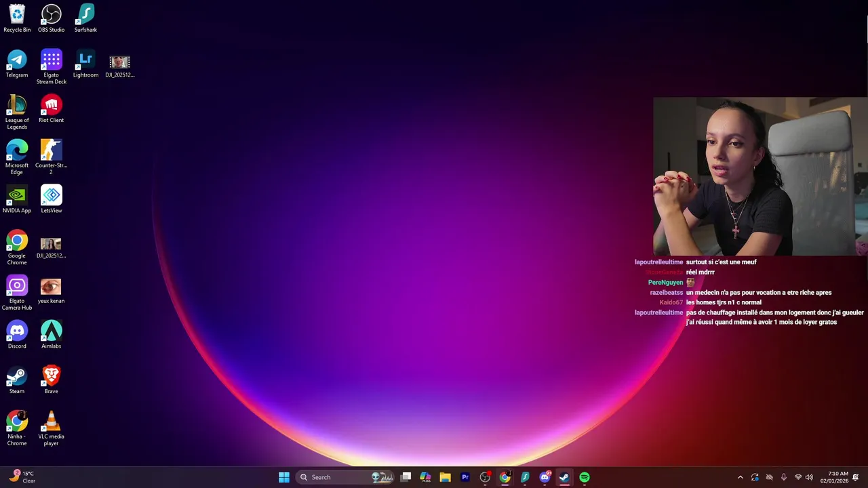
Task: Switch to Chrome in the taskbar
Action: point(505,477)
